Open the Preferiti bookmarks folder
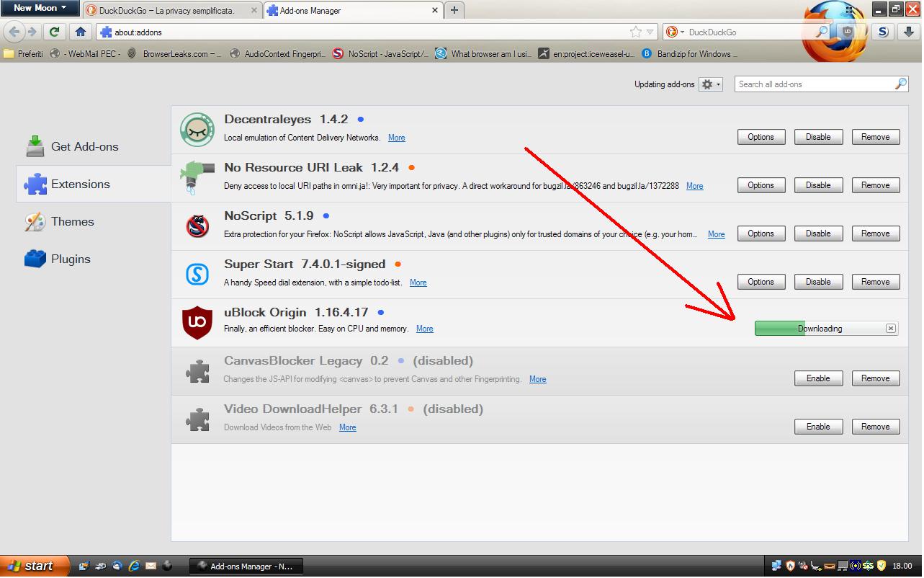924x578 pixels. (23, 54)
